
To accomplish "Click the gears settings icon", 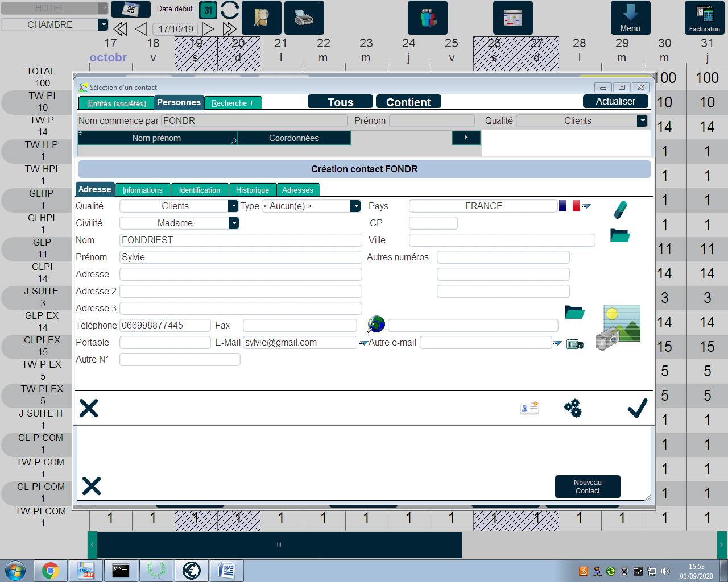I will point(572,408).
